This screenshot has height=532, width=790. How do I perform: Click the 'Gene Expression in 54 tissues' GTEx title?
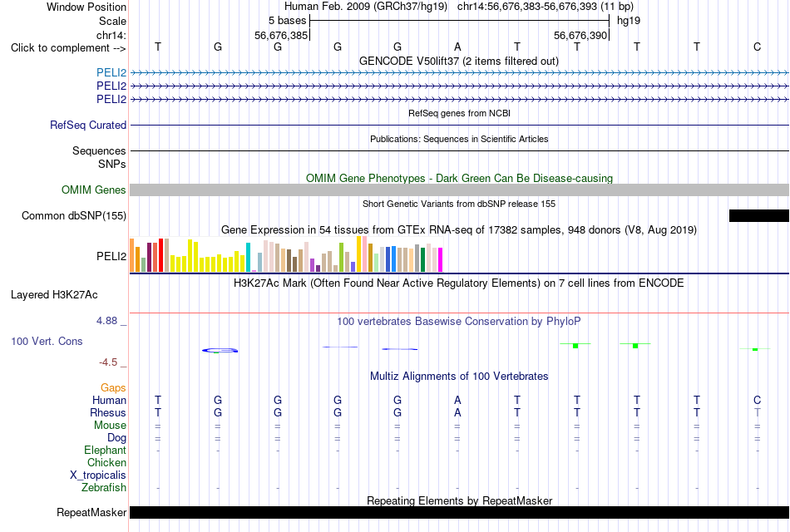pos(459,230)
